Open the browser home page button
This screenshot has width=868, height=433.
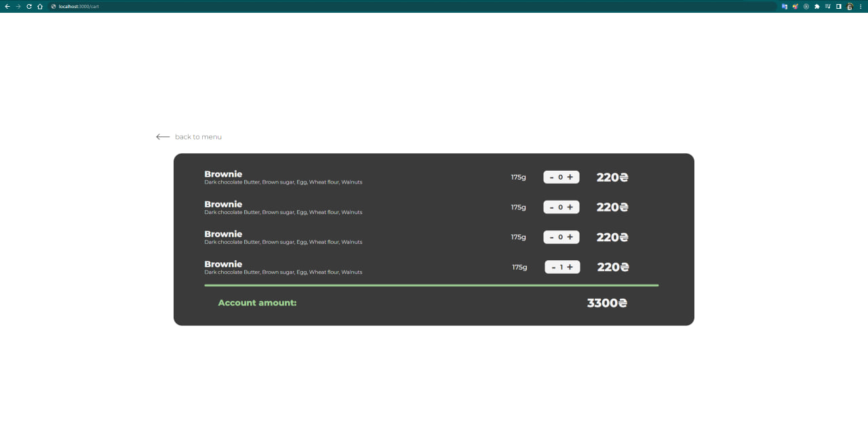pyautogui.click(x=40, y=6)
